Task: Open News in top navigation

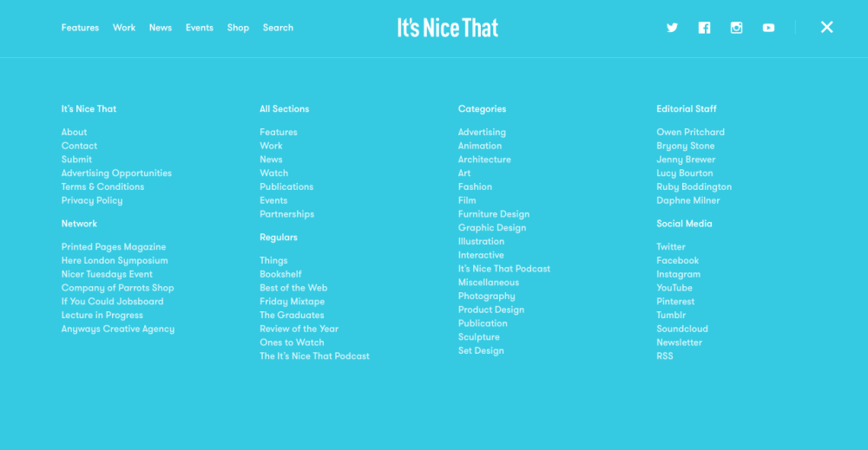Action: (161, 28)
